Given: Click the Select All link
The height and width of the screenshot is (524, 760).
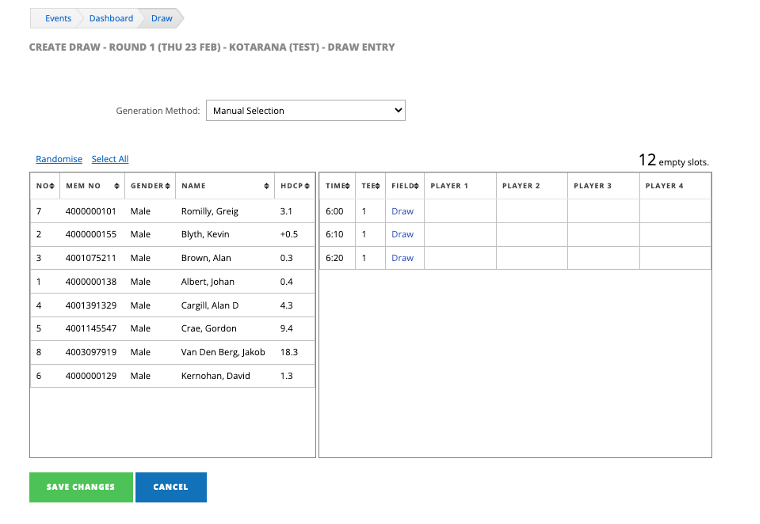Looking at the screenshot, I should click(x=110, y=159).
